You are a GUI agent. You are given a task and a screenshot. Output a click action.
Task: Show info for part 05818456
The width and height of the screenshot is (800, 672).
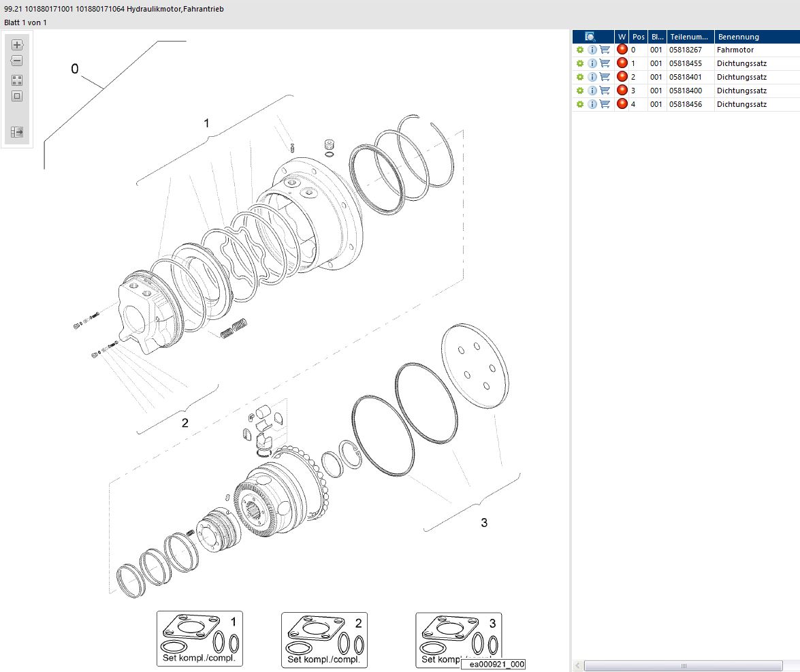(x=592, y=104)
